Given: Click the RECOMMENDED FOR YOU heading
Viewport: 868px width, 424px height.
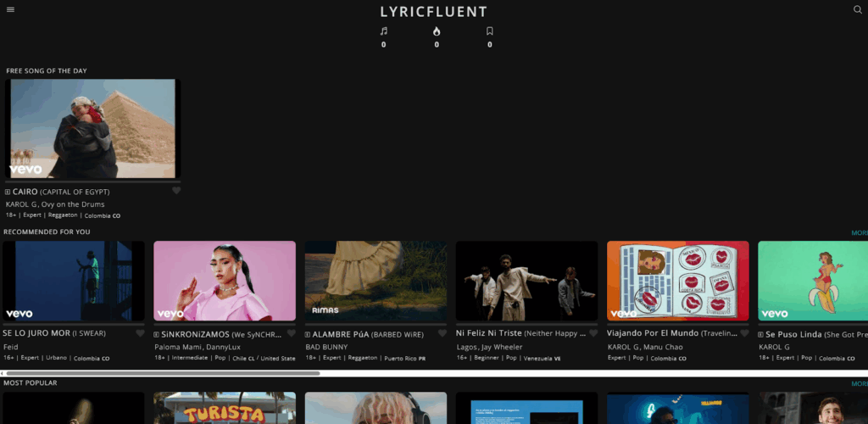Looking at the screenshot, I should pyautogui.click(x=47, y=232).
